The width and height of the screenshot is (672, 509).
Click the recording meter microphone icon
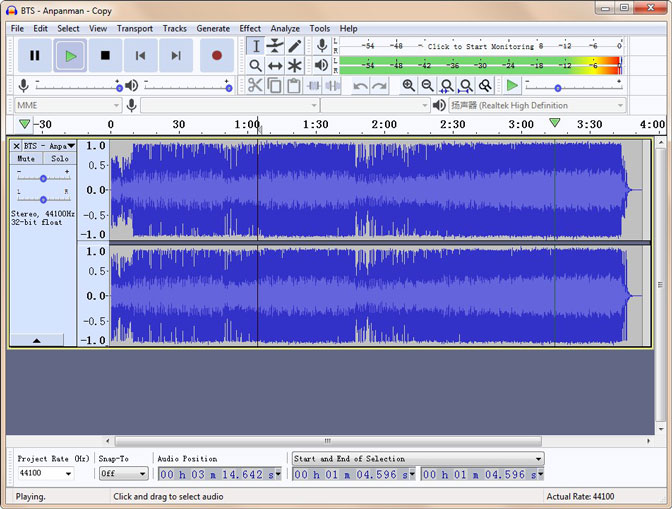321,45
